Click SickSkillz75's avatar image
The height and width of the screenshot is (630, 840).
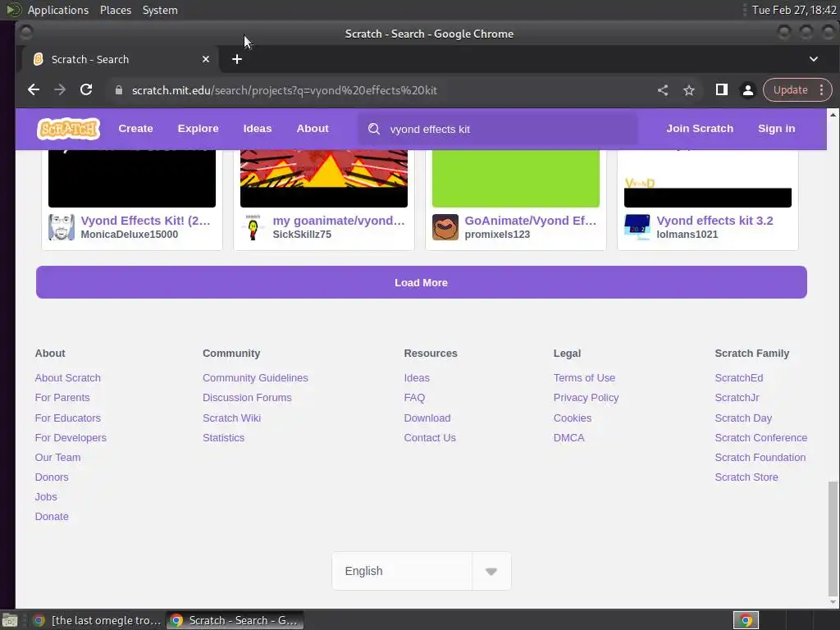tap(253, 227)
